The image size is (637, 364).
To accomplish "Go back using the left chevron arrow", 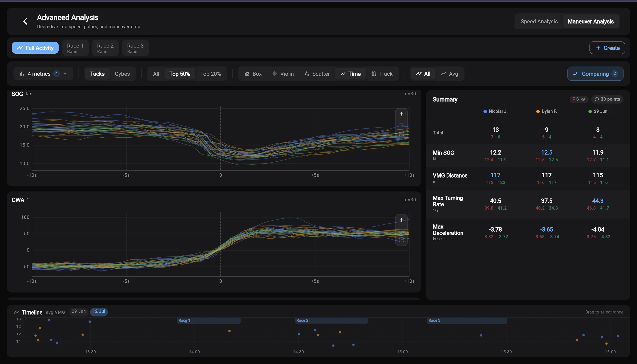I will tap(25, 21).
